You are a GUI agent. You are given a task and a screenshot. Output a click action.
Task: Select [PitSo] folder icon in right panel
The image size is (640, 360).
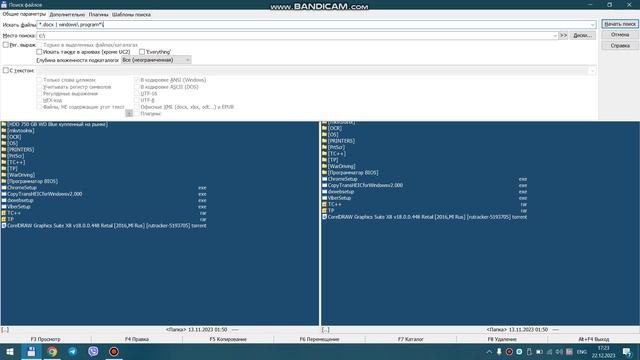(x=324, y=147)
